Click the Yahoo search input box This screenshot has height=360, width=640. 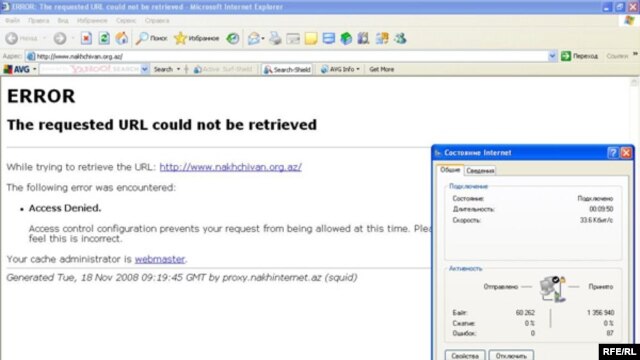[x=90, y=69]
